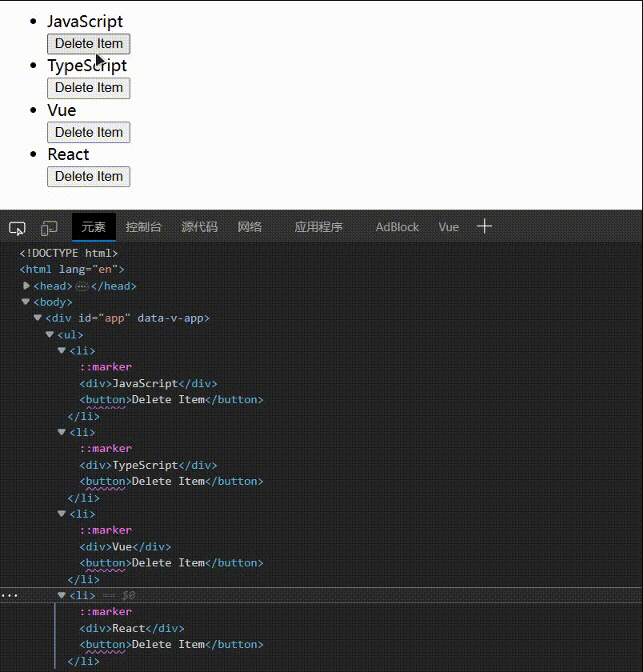Select ::marker pseudo-element above TypeScript div
This screenshot has width=643, height=672.
[106, 449]
